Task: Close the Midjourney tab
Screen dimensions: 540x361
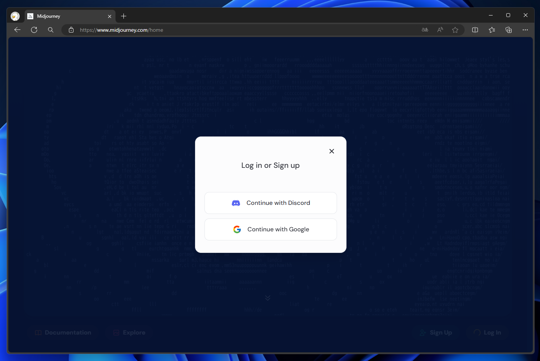Action: click(110, 16)
